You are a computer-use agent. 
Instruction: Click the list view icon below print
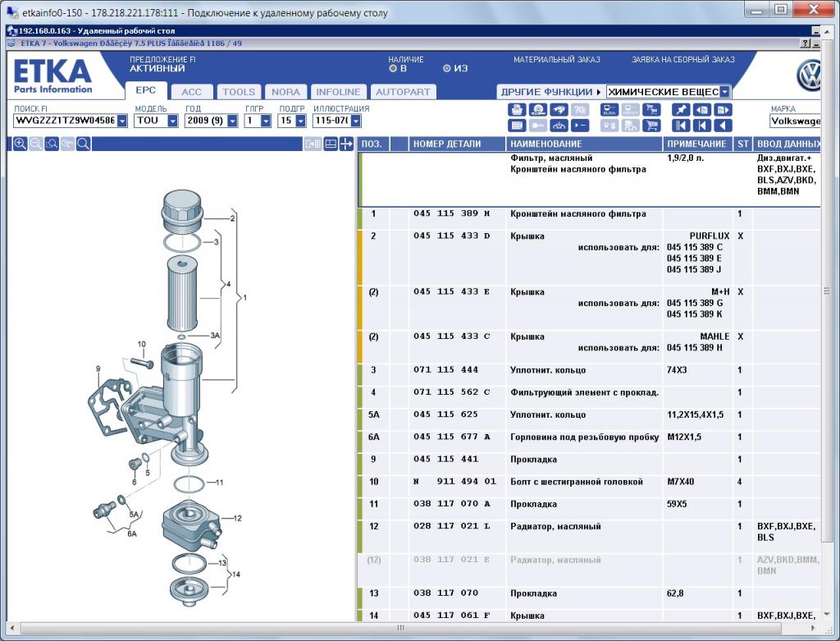point(517,126)
